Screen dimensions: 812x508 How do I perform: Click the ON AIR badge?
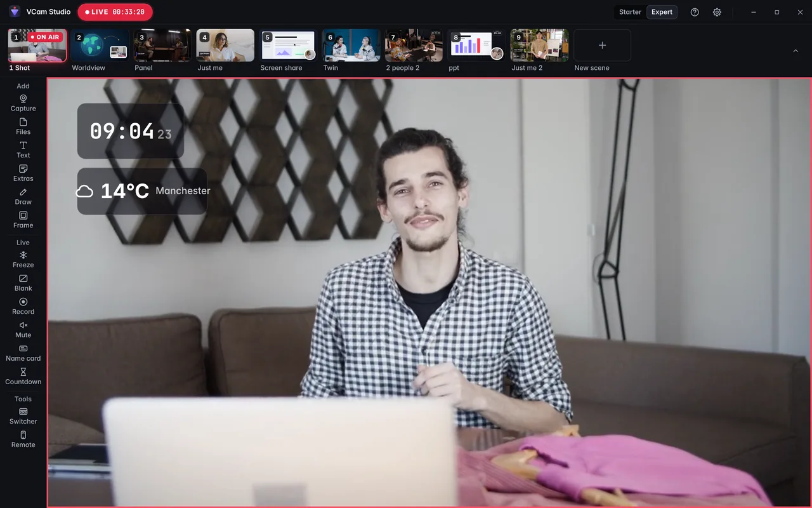(44, 37)
